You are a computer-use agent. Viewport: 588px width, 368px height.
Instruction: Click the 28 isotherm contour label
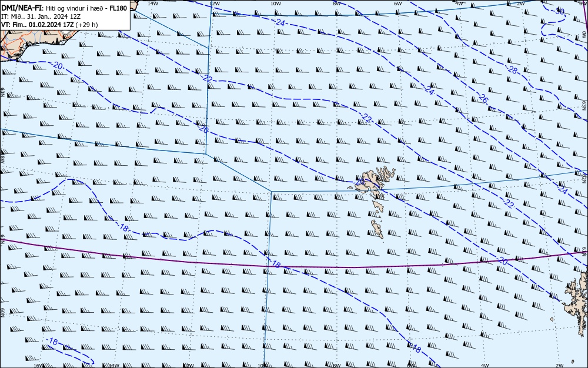tap(513, 70)
